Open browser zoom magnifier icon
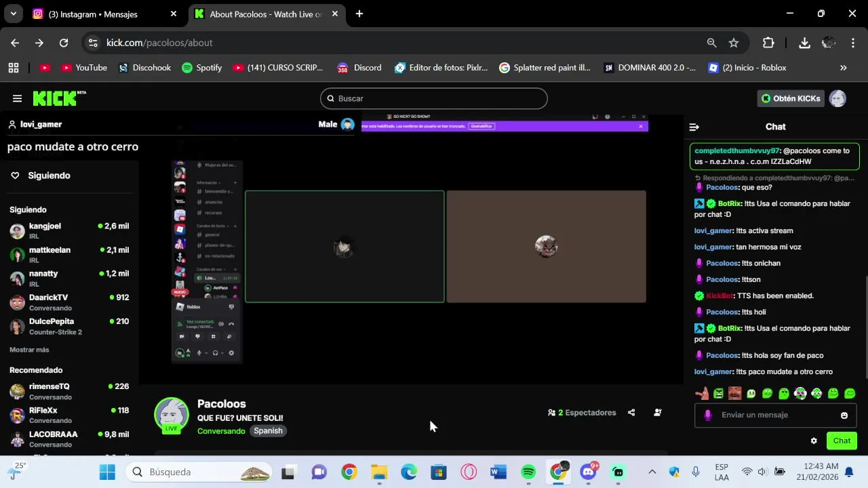 711,43
